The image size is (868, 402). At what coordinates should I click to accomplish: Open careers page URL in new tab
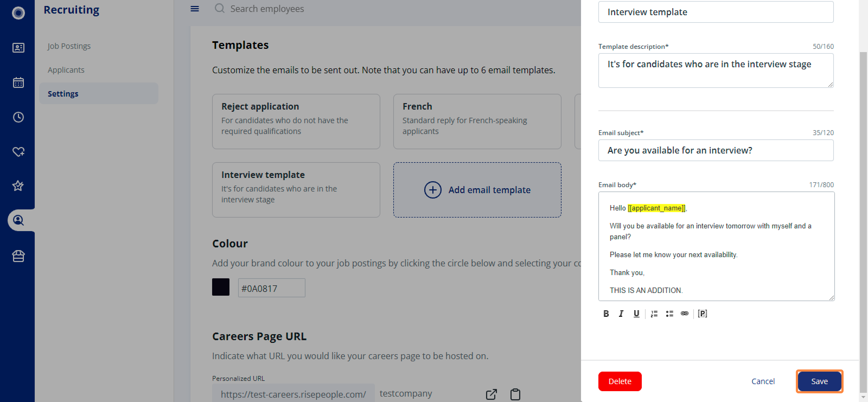491,394
